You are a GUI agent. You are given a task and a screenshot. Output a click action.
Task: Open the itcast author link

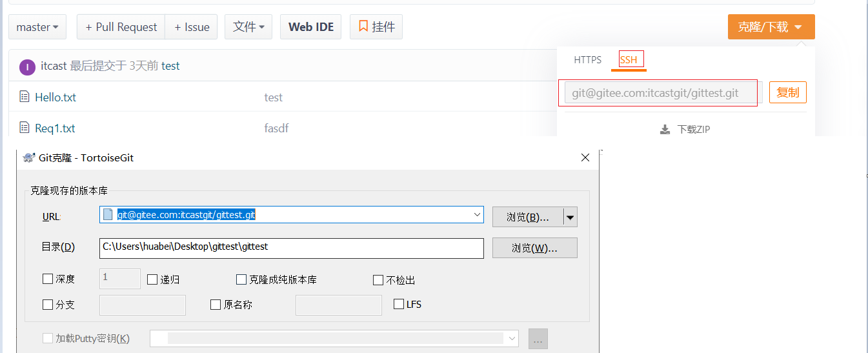(54, 66)
